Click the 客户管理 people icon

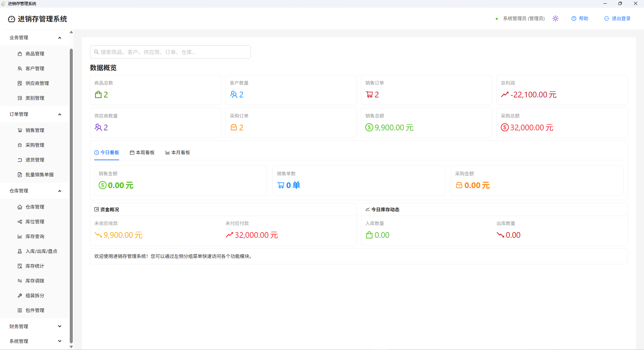[x=20, y=69]
